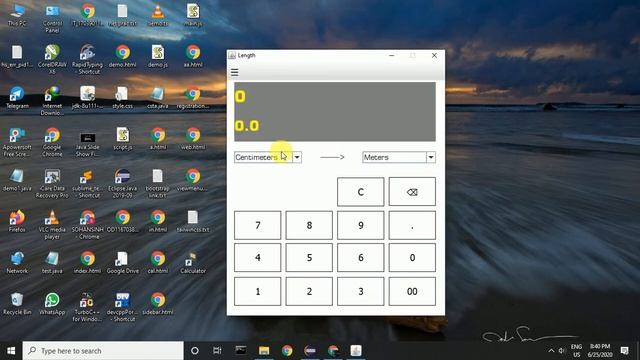The width and height of the screenshot is (640, 360).
Task: Click the volume icon in system tray
Action: (562, 351)
